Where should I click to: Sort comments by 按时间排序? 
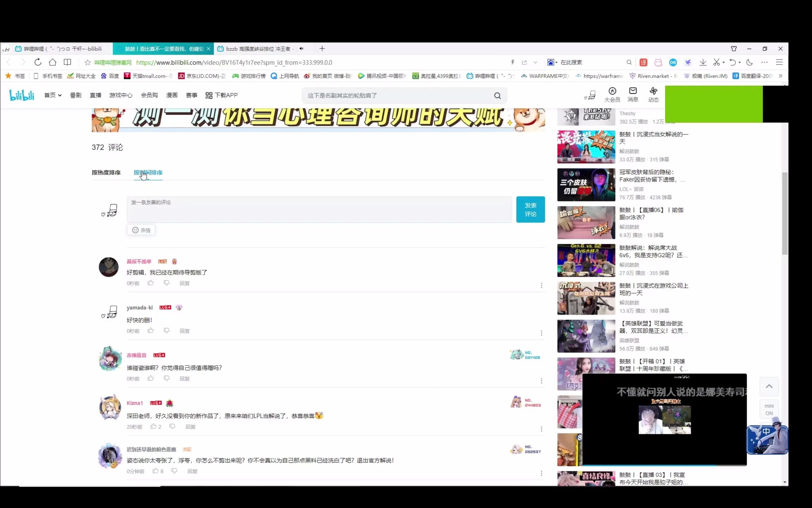148,173
